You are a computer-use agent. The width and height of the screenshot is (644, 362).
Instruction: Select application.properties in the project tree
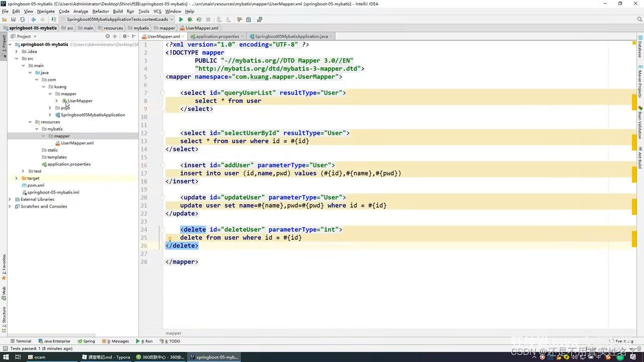tap(69, 164)
